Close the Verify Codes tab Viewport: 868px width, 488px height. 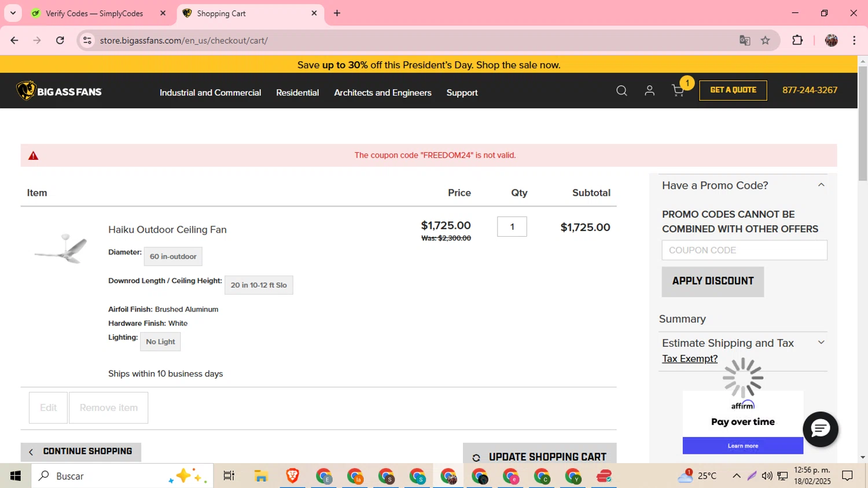163,13
